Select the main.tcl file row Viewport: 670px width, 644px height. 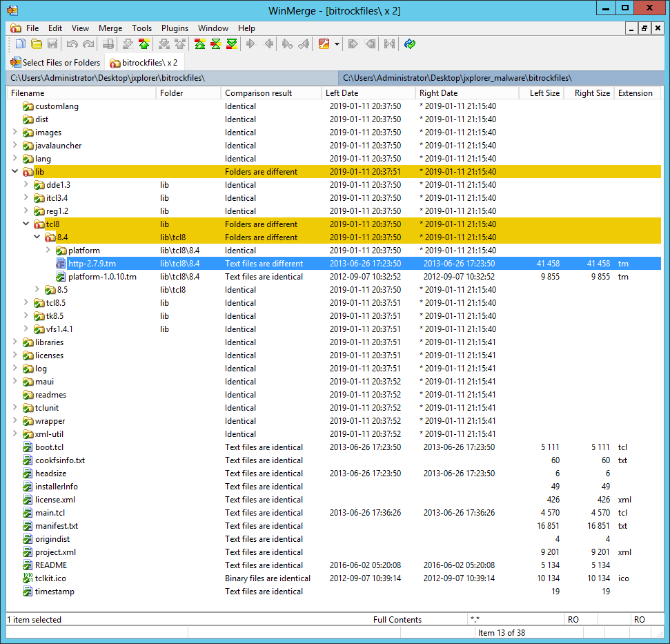(x=50, y=513)
